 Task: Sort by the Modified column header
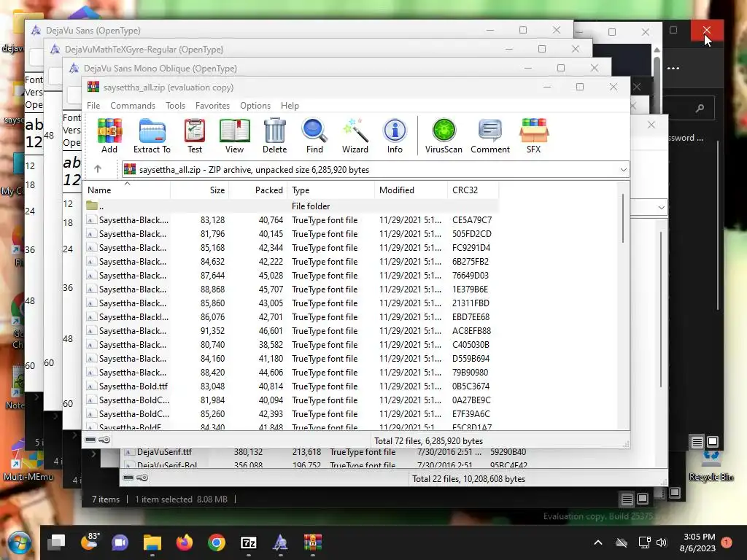coord(411,190)
